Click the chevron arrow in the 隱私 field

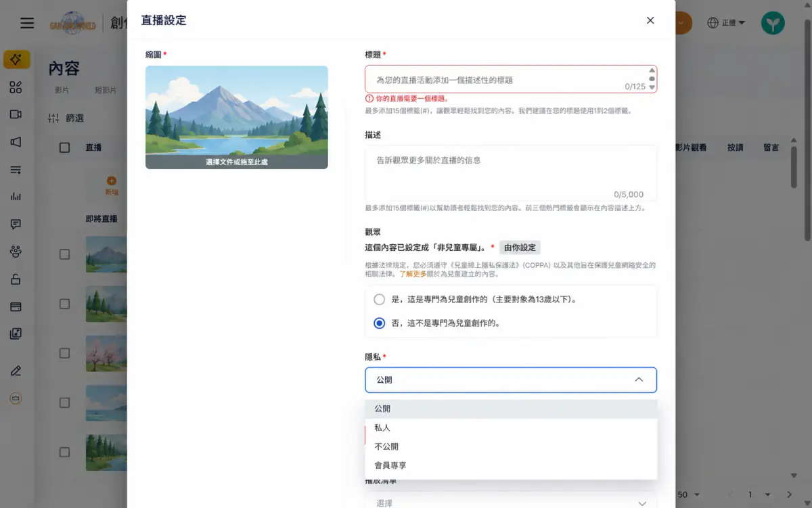tap(639, 380)
